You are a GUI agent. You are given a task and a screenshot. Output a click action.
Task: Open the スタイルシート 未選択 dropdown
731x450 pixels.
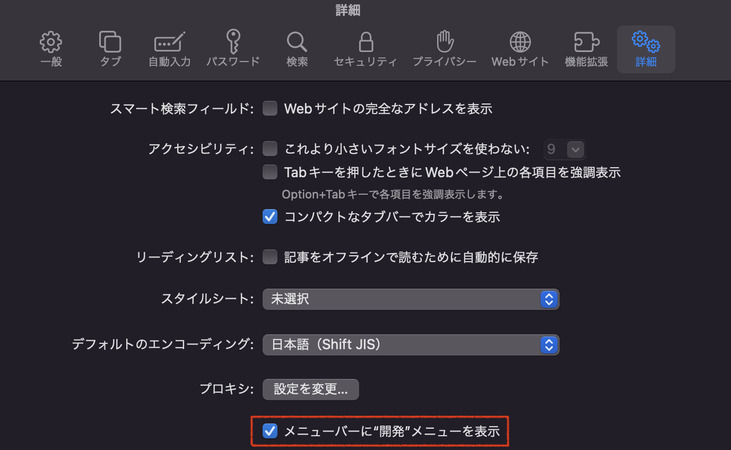tap(411, 299)
